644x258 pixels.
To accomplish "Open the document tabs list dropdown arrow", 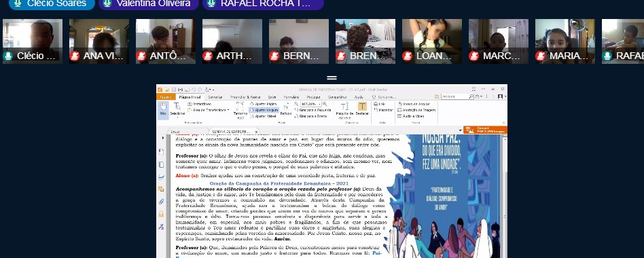I will tap(460, 131).
